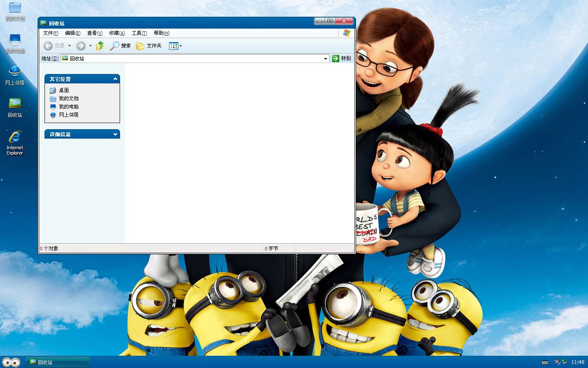Click the 转到 (Go) button
The width and height of the screenshot is (588, 368).
tap(341, 58)
